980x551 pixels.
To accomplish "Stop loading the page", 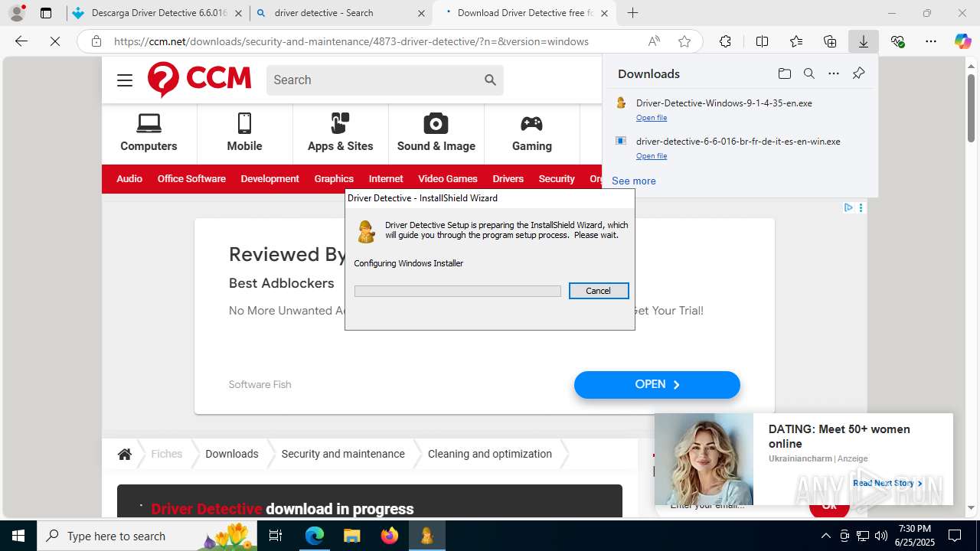I will point(55,41).
